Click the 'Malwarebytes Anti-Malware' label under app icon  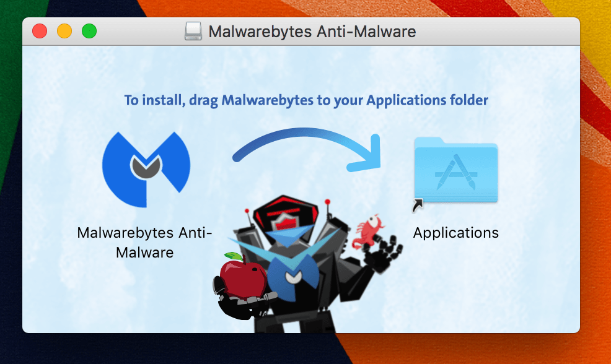[144, 243]
